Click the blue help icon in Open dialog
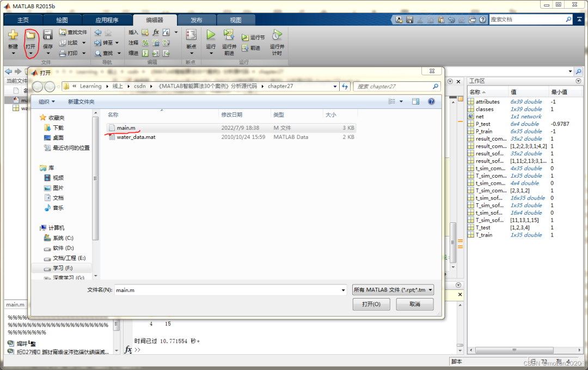 (x=431, y=101)
